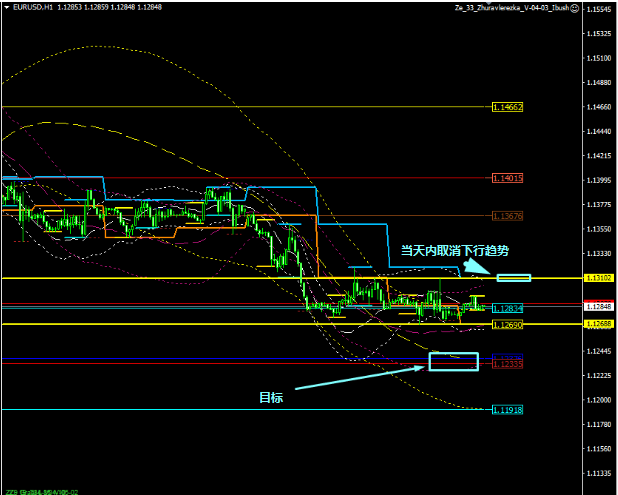618x495 pixels.
Task: Select the cyan target rectangle near 1.12333
Action: point(446,360)
